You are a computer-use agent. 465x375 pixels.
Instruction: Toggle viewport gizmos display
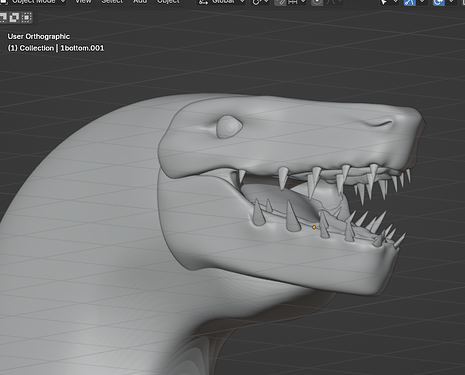coord(410,2)
